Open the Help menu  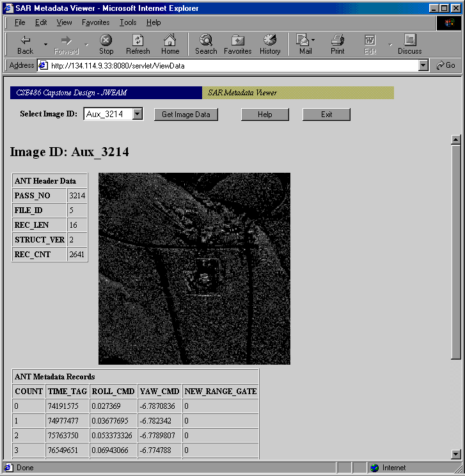[x=154, y=22]
